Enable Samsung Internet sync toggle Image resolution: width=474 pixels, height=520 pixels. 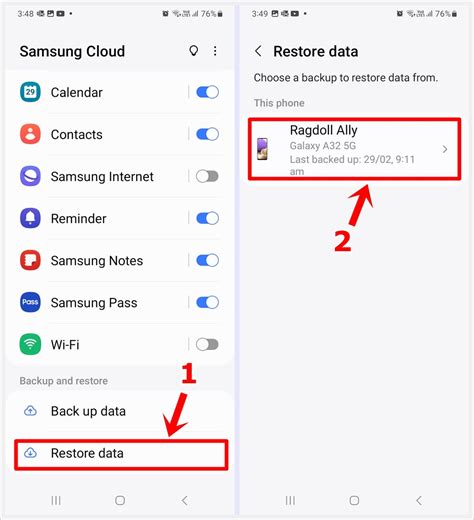[x=207, y=176]
